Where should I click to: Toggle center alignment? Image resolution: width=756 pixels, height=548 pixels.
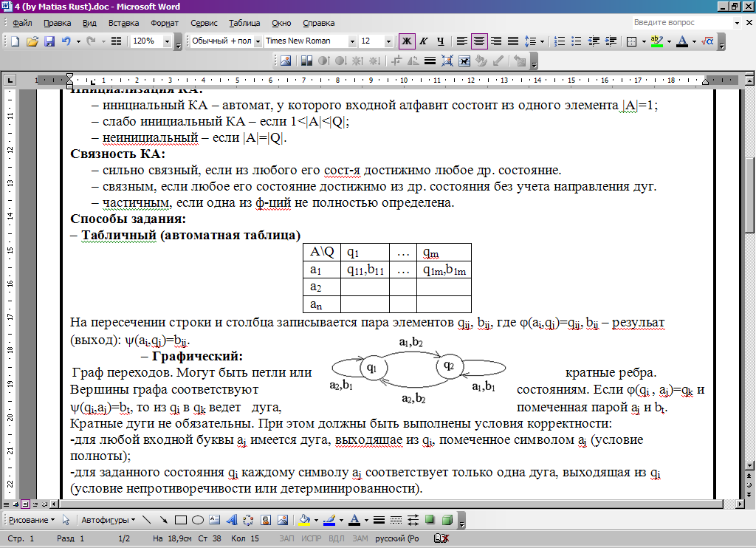tap(478, 41)
